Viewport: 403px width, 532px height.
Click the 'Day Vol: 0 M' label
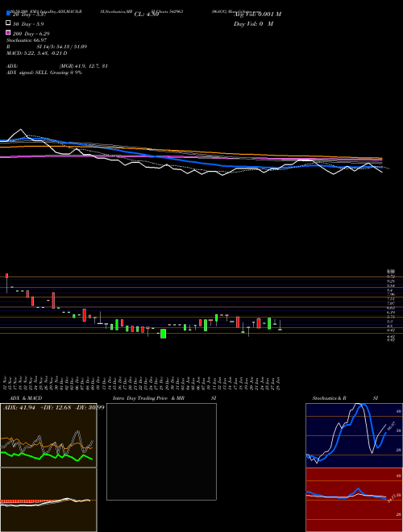pos(253,23)
